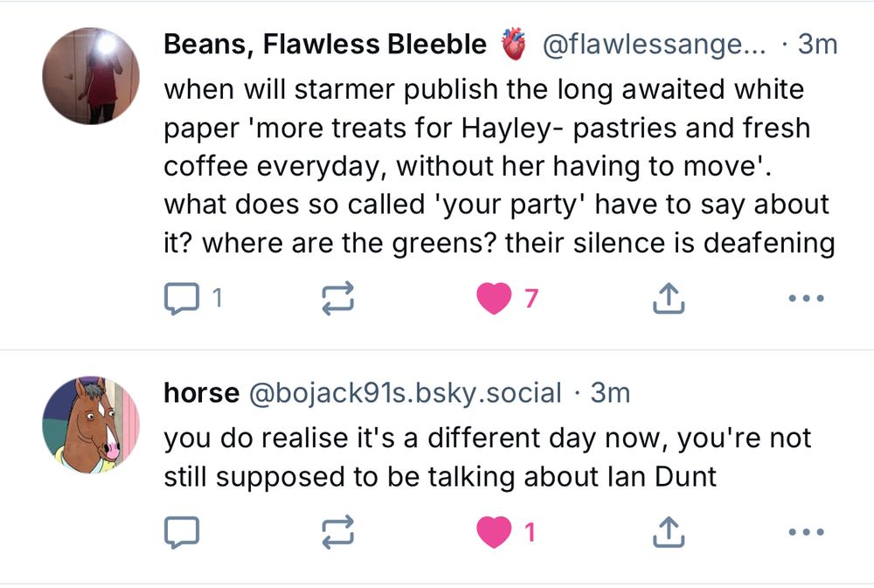
Task: Reply to the Beans, Flawless Bleeble post
Action: click(x=183, y=300)
